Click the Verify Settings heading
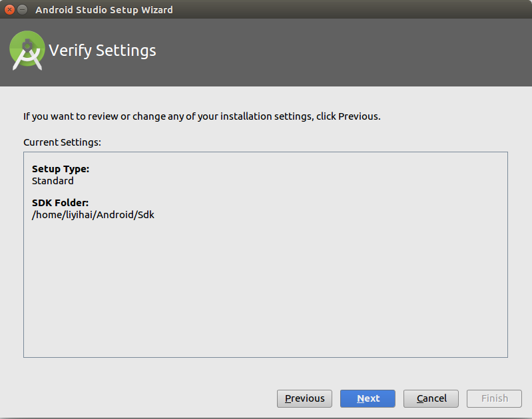 [103, 51]
